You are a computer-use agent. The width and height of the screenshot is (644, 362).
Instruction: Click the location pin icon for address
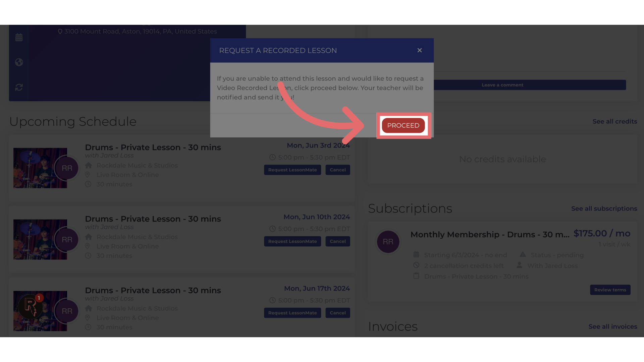[60, 31]
